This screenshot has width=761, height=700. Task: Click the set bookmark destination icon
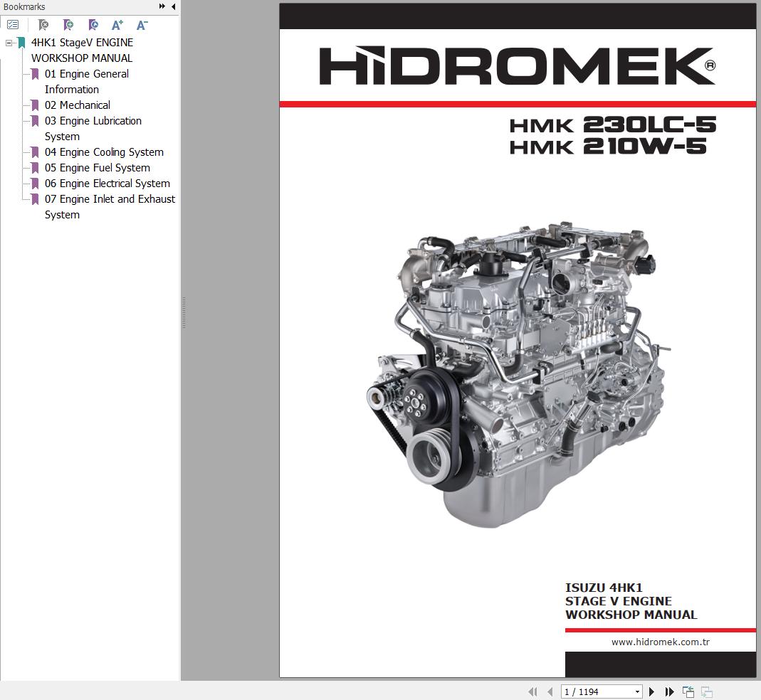tap(93, 25)
